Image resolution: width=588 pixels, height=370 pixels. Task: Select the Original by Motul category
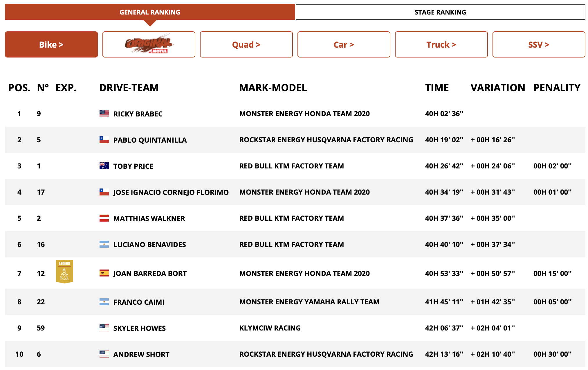click(149, 44)
